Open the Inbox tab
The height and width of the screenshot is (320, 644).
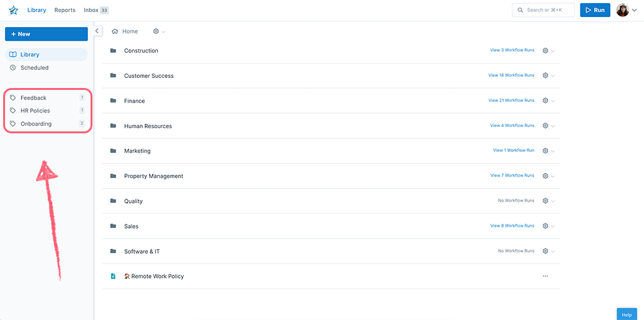[91, 10]
